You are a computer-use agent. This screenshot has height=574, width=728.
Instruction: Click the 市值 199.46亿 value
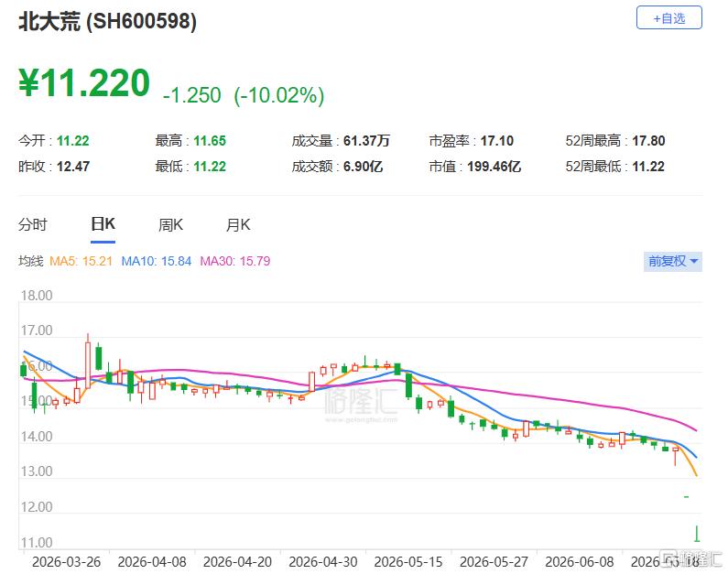click(x=494, y=166)
